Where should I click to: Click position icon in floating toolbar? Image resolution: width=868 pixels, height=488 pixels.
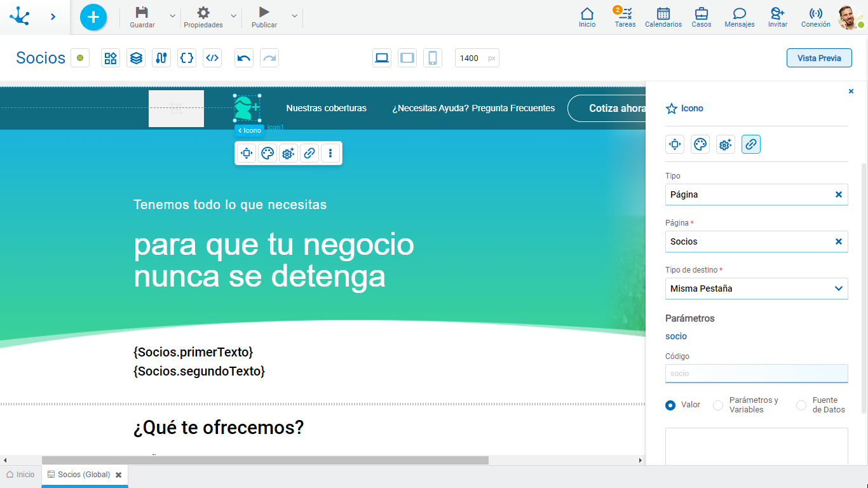(x=247, y=153)
